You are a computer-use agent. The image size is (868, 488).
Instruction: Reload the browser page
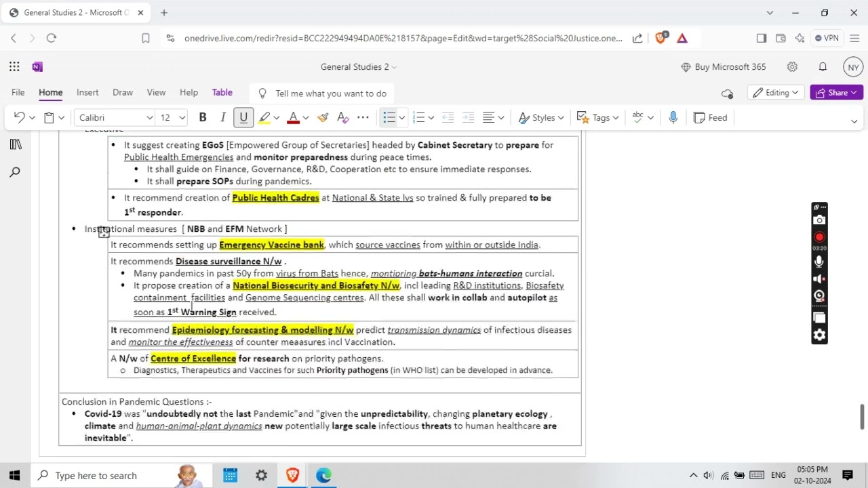(x=52, y=39)
